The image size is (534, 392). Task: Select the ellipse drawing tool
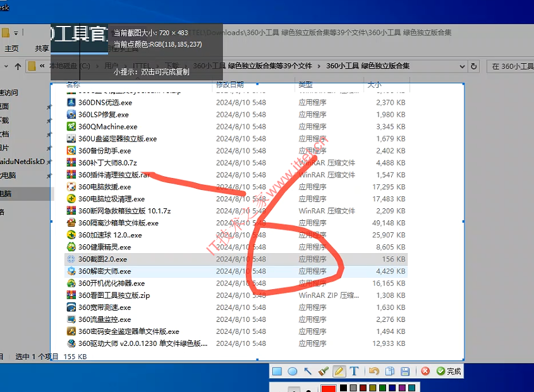[292, 371]
